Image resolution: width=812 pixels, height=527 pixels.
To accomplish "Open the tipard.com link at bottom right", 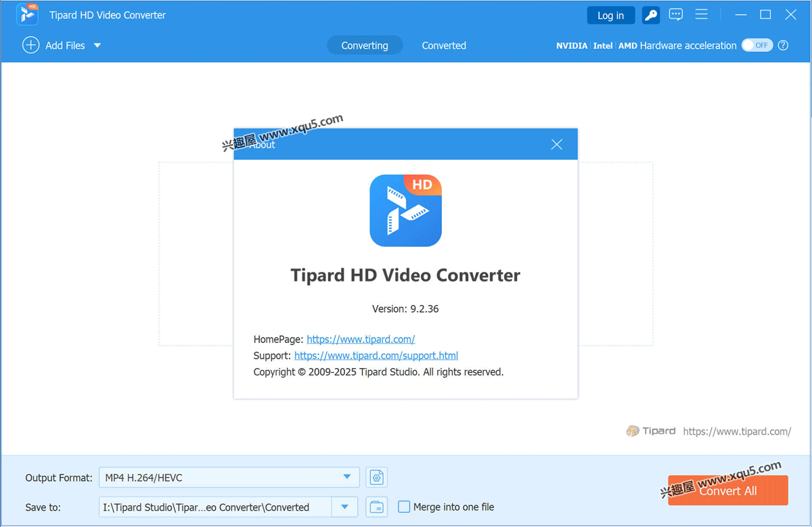I will (737, 431).
